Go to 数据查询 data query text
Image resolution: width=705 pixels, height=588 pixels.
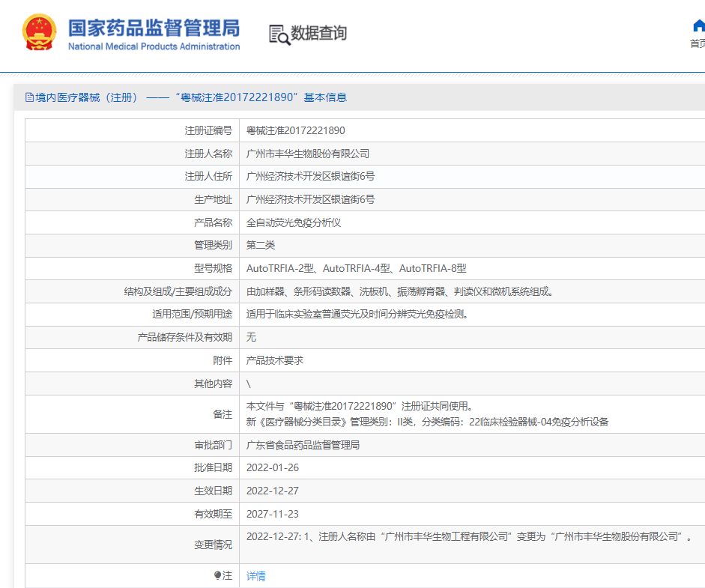coord(319,34)
